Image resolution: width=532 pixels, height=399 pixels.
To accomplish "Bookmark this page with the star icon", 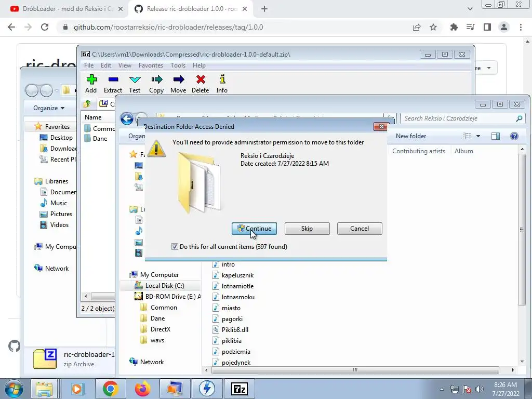I will coord(433,27).
